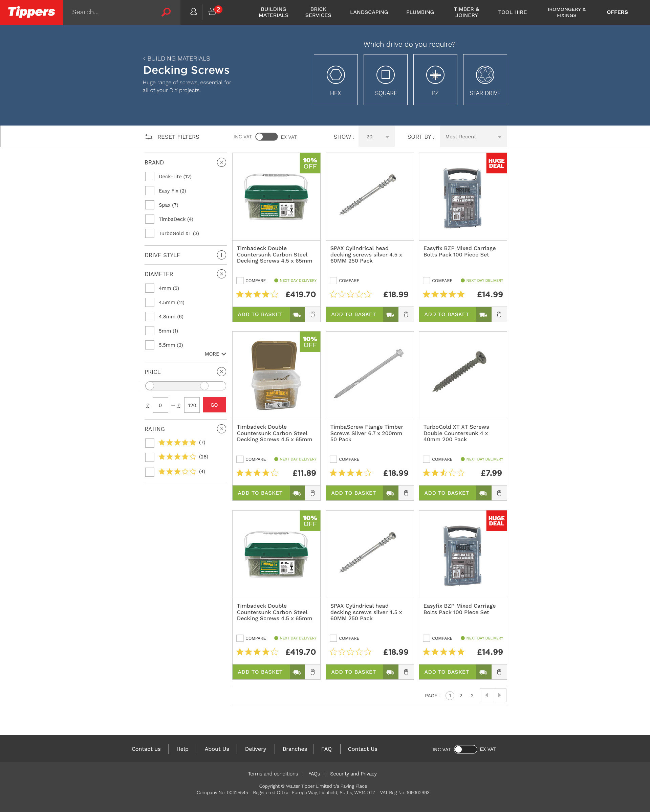Click the minimum price input field

click(x=160, y=405)
